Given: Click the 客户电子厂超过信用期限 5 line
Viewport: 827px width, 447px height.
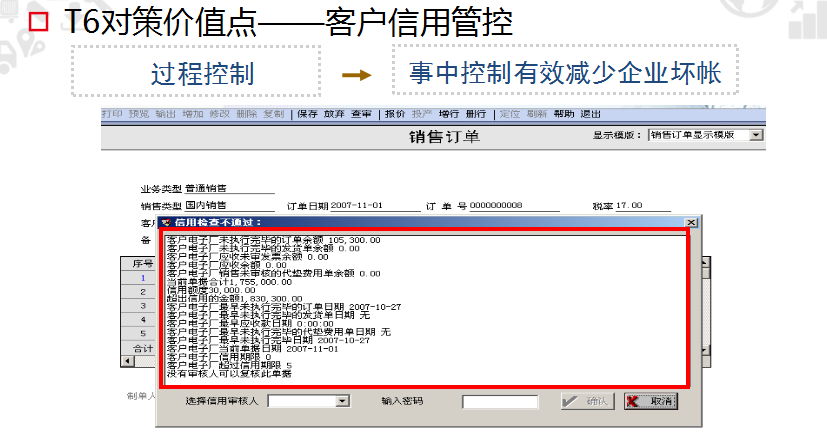Looking at the screenshot, I should pyautogui.click(x=229, y=365).
